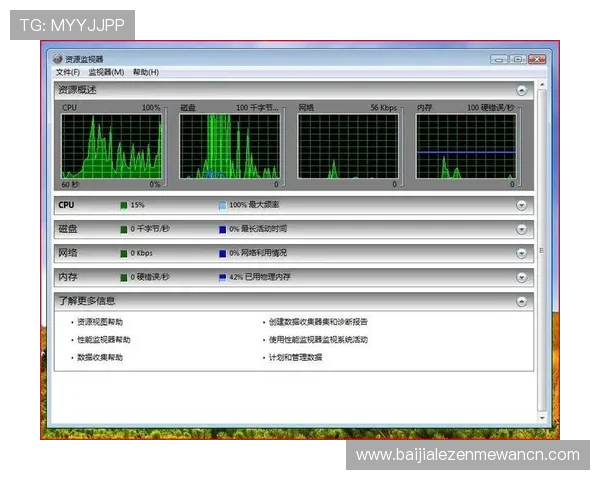
Task: Click the CPU usage graph
Action: click(111, 146)
